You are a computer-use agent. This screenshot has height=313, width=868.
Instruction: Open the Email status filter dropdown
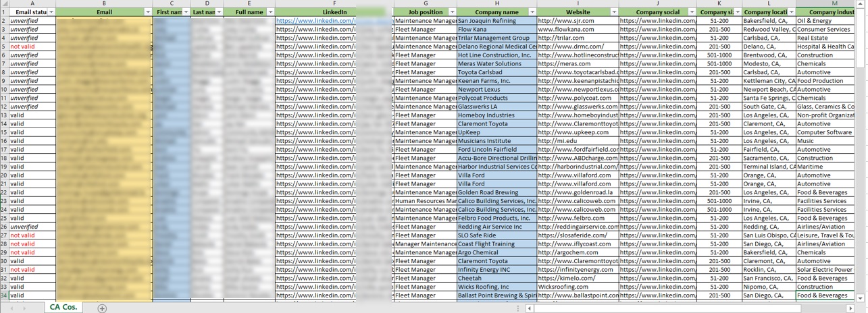tap(51, 12)
